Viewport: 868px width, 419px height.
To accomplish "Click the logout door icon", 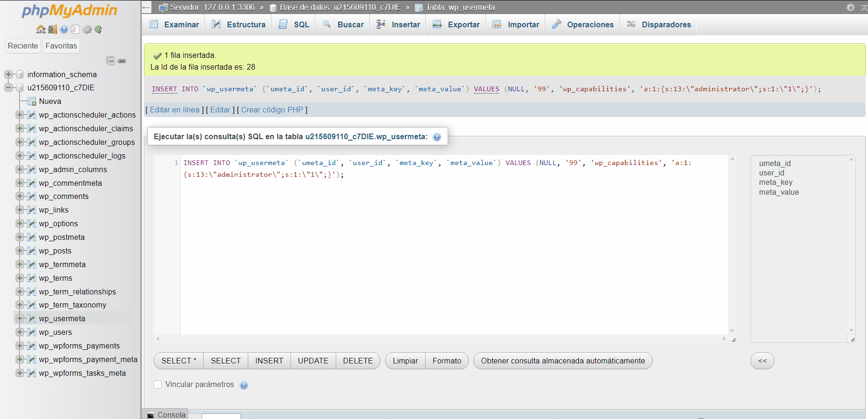I will click(52, 30).
